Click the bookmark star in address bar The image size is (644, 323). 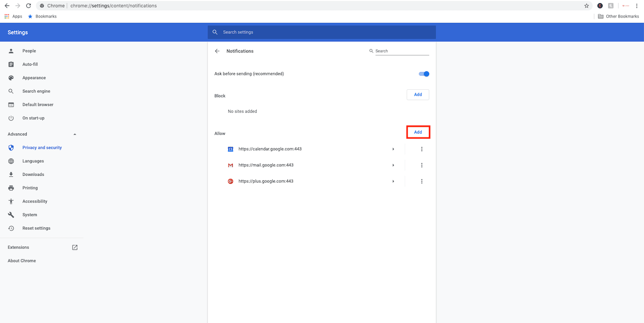(x=586, y=6)
